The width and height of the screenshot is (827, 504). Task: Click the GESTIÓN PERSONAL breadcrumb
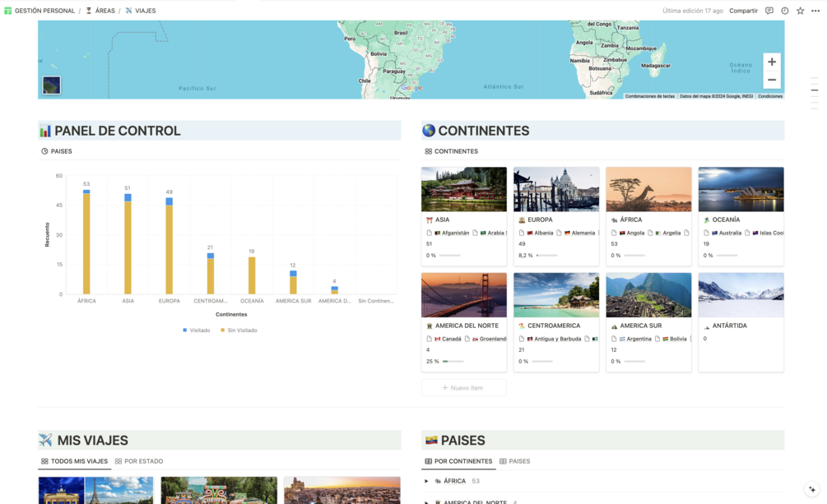point(39,11)
